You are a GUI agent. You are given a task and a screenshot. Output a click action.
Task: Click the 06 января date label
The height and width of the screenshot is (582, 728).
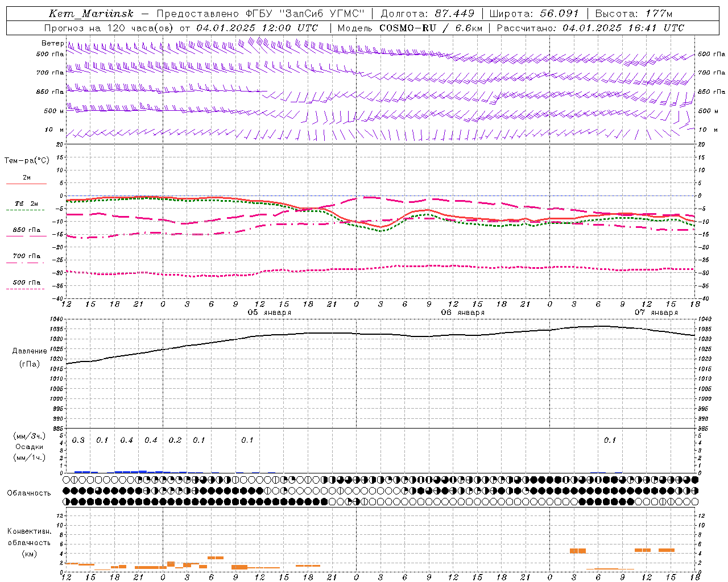[x=463, y=313]
